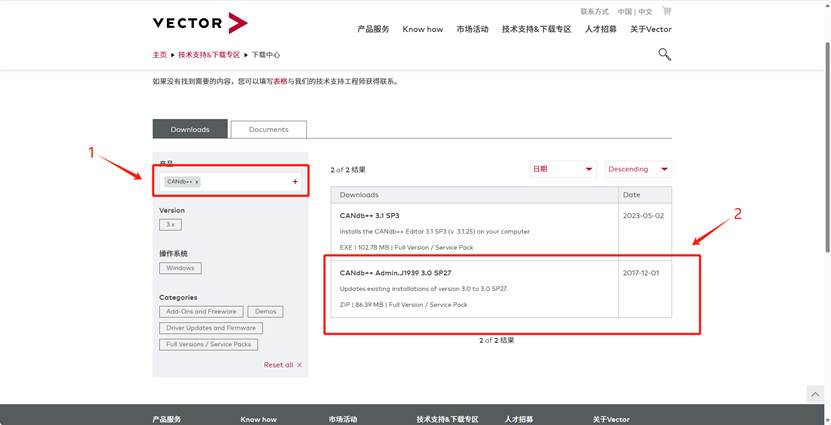The height and width of the screenshot is (425, 831).
Task: Click footer 技术支持&下载专区 heading
Action: click(447, 419)
